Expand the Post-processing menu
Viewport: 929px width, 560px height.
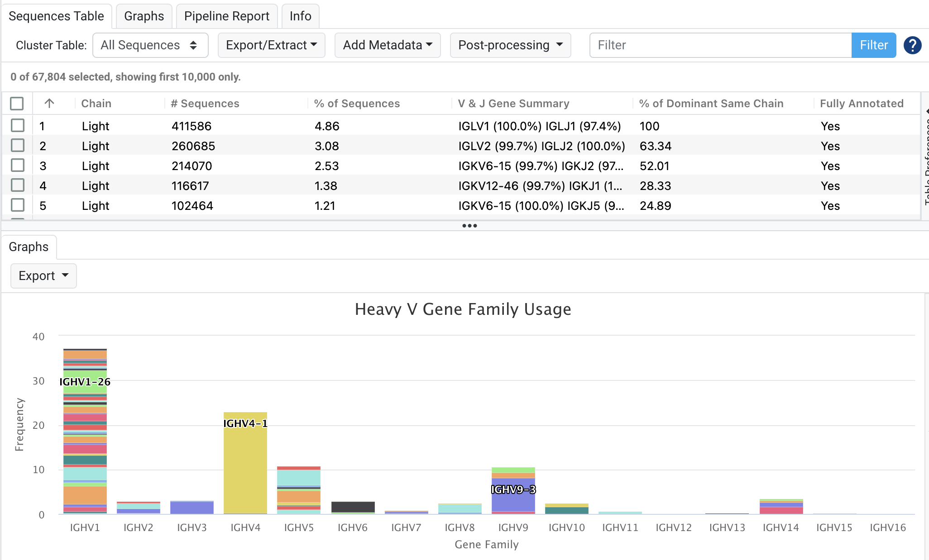pos(510,45)
